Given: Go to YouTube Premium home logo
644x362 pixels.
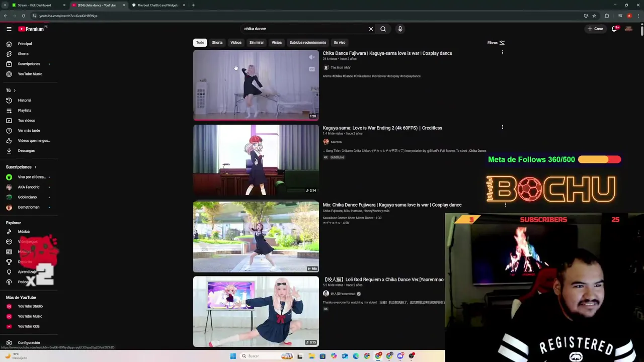Looking at the screenshot, I should (x=32, y=29).
